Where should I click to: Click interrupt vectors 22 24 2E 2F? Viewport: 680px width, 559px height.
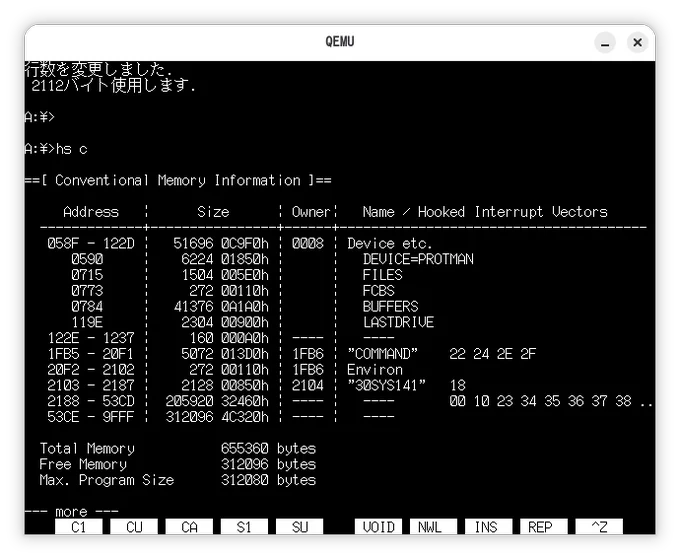493,353
